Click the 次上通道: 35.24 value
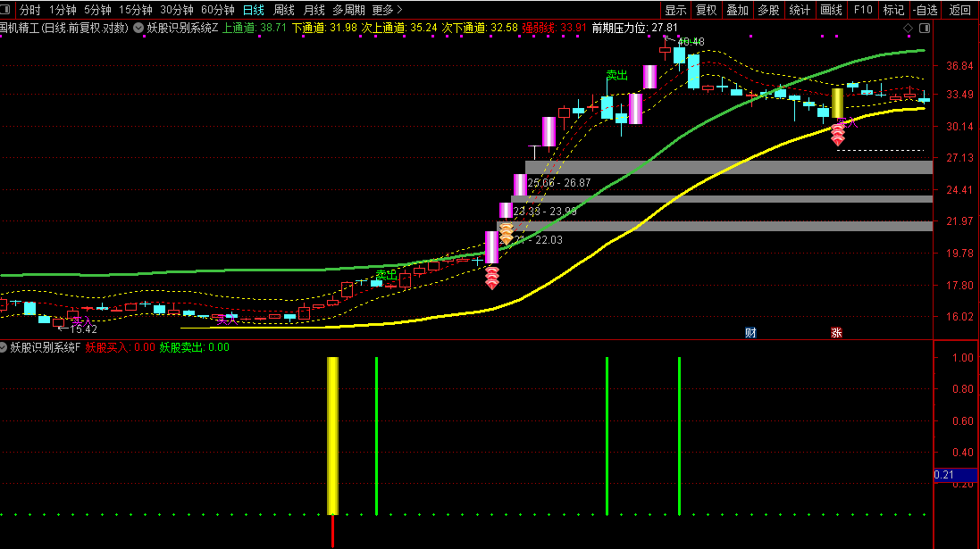The image size is (980, 549). tap(399, 28)
